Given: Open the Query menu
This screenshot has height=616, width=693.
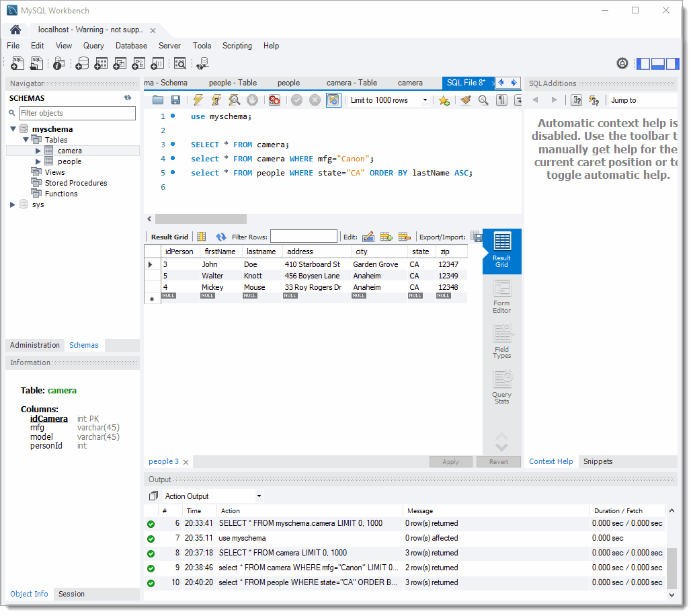Looking at the screenshot, I should [x=93, y=46].
